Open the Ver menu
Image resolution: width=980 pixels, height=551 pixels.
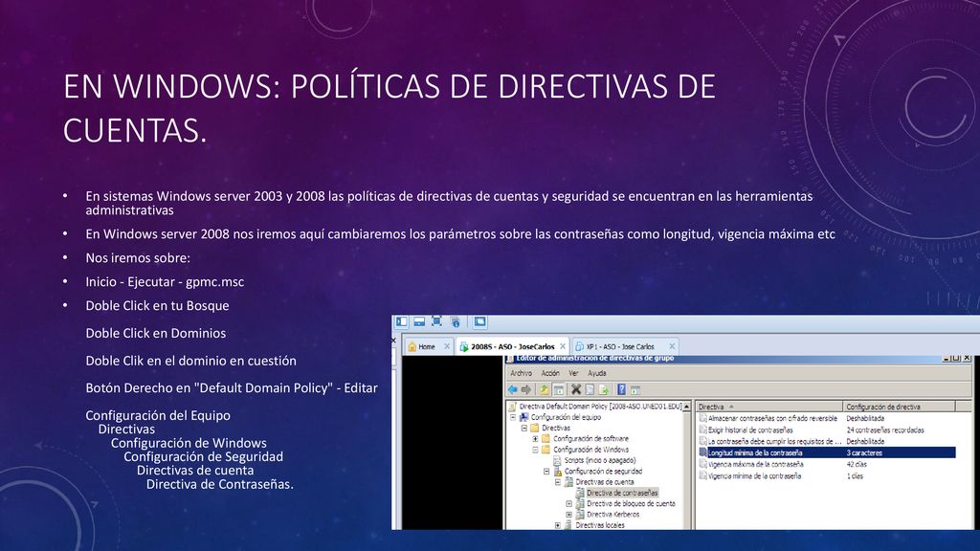coord(574,373)
